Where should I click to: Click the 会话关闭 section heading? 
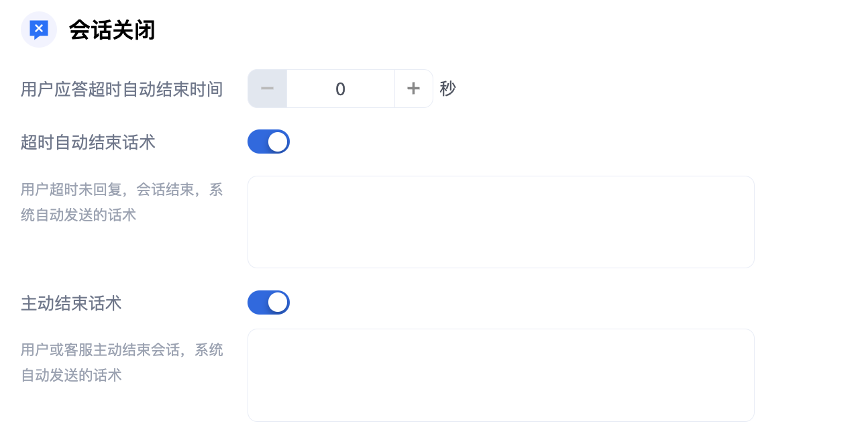click(112, 30)
